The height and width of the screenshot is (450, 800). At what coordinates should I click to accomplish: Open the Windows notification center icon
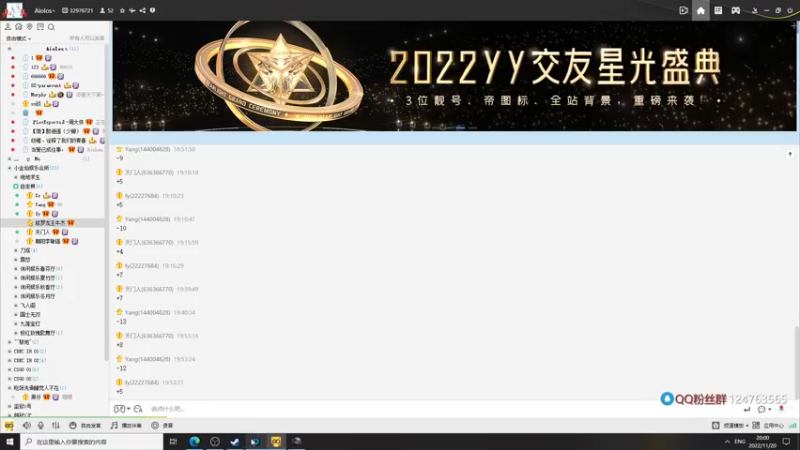(x=786, y=441)
